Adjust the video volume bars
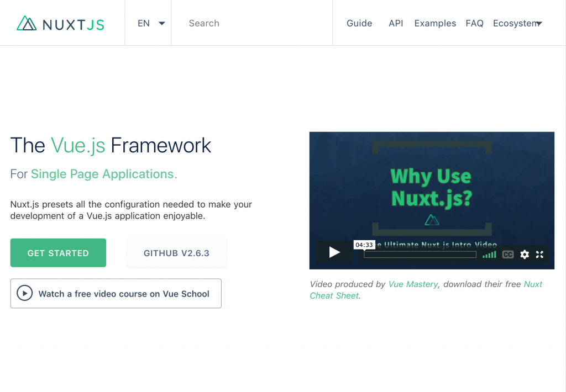The width and height of the screenshot is (566, 392). [x=489, y=255]
